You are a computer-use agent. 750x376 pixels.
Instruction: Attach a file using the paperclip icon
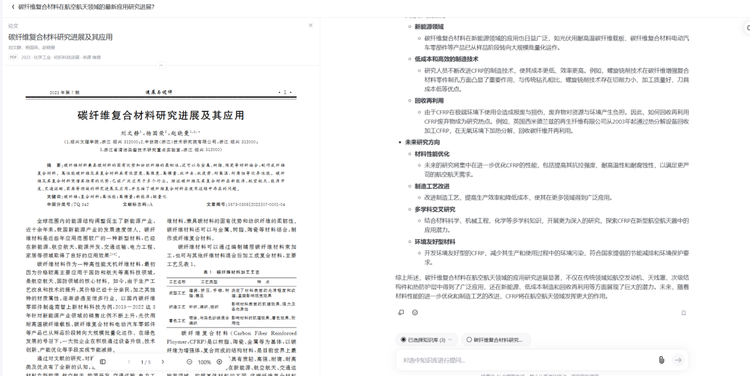coord(662,360)
